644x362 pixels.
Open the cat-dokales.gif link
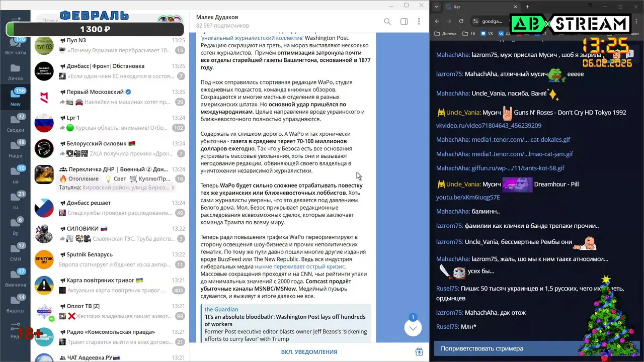pos(521,139)
